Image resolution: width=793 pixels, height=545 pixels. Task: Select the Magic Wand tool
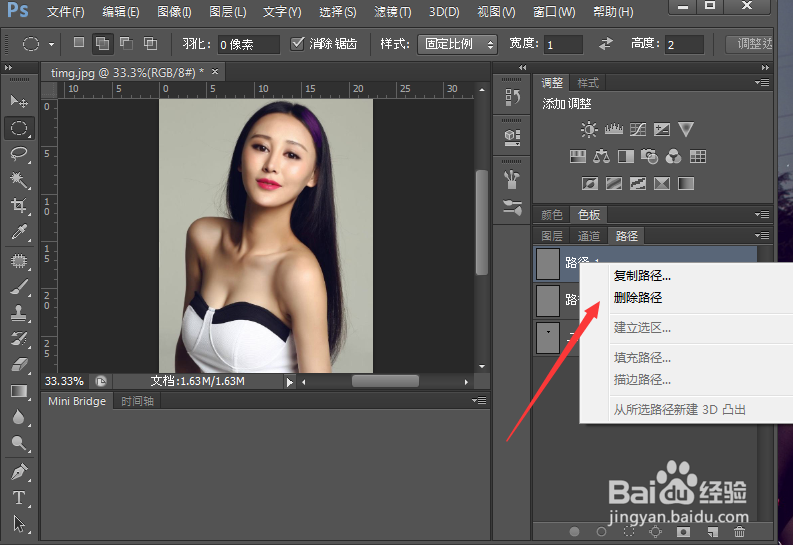coord(19,179)
